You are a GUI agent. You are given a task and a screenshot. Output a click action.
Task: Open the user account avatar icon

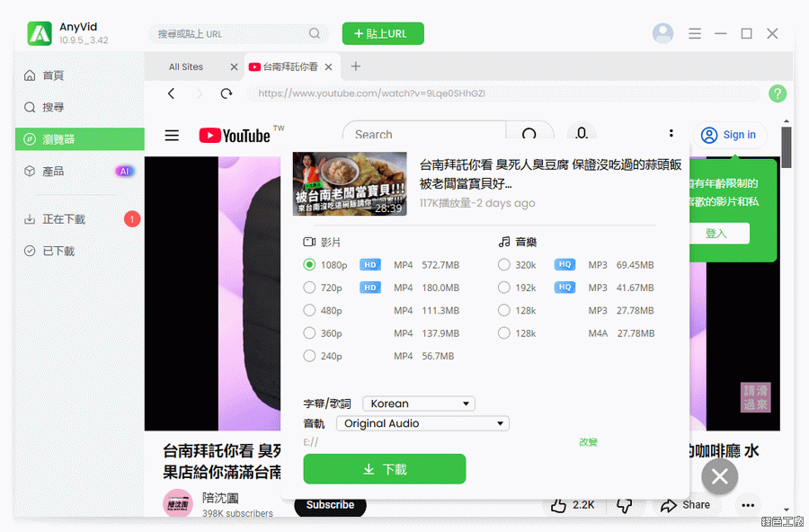(x=662, y=34)
